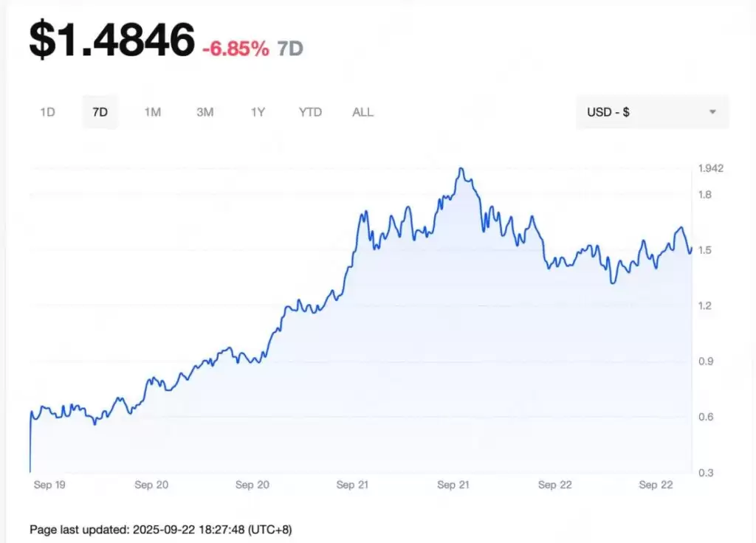The height and width of the screenshot is (543, 756).
Task: Click the Page last updated timestamp
Action: (165, 529)
